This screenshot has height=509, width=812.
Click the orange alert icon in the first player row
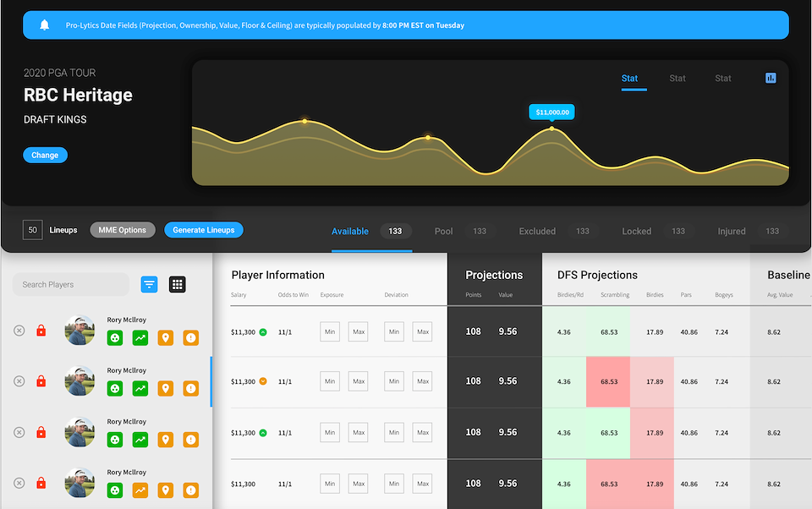click(x=191, y=338)
